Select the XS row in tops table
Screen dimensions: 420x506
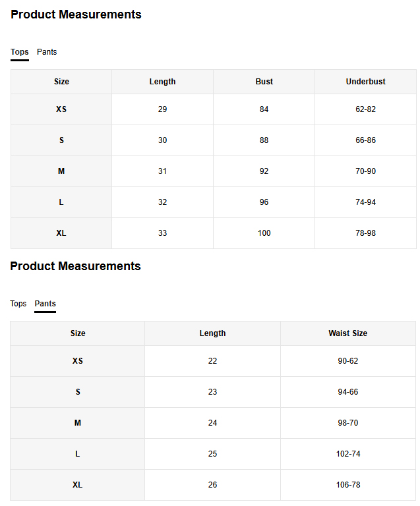[61, 109]
